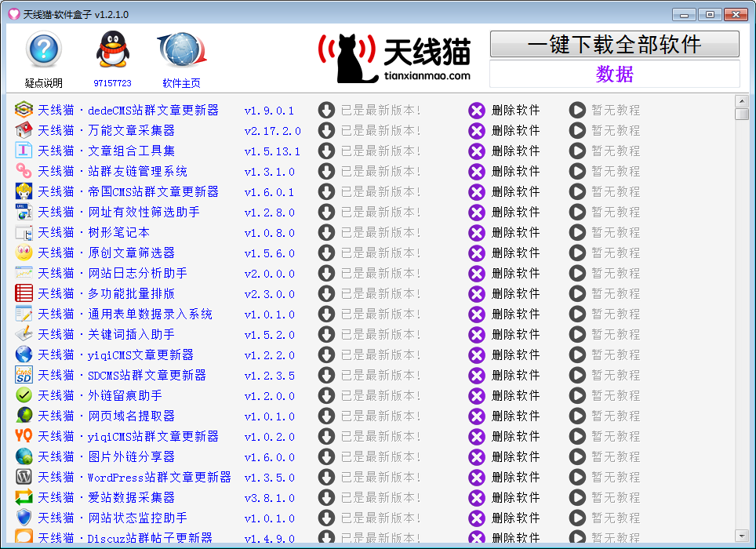The image size is (756, 549).
Task: Click the 网页域名提取器 icon
Action: pos(24,416)
